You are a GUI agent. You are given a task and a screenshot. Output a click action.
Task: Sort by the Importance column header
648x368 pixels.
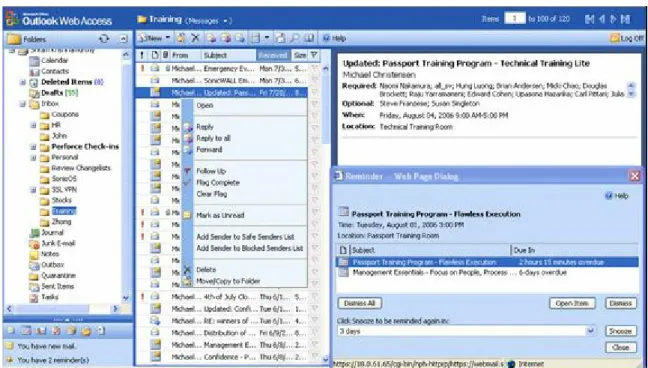(143, 55)
